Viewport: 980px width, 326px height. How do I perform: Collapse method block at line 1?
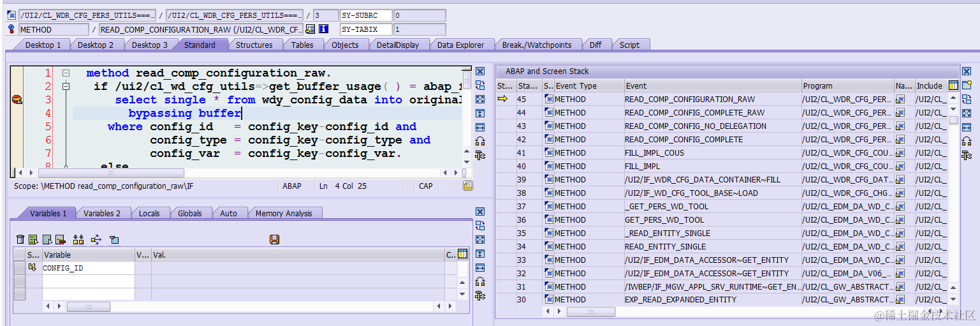point(66,73)
